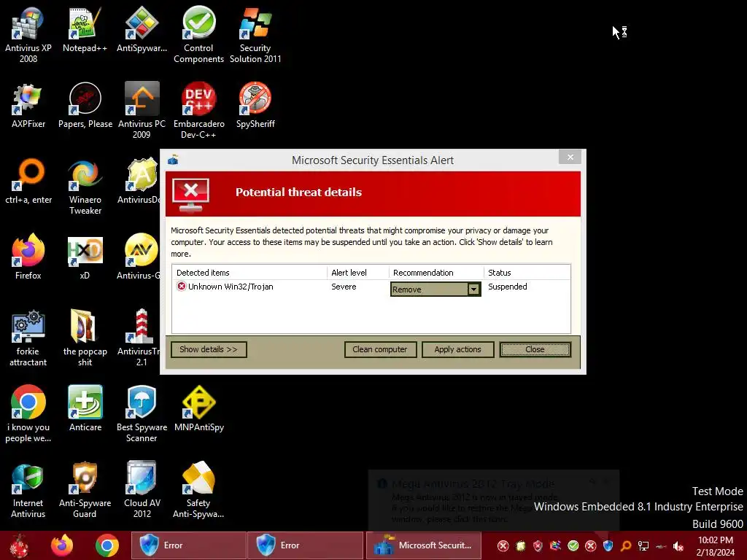The width and height of the screenshot is (747, 560).
Task: Click the muted volume tray icon
Action: [678, 546]
